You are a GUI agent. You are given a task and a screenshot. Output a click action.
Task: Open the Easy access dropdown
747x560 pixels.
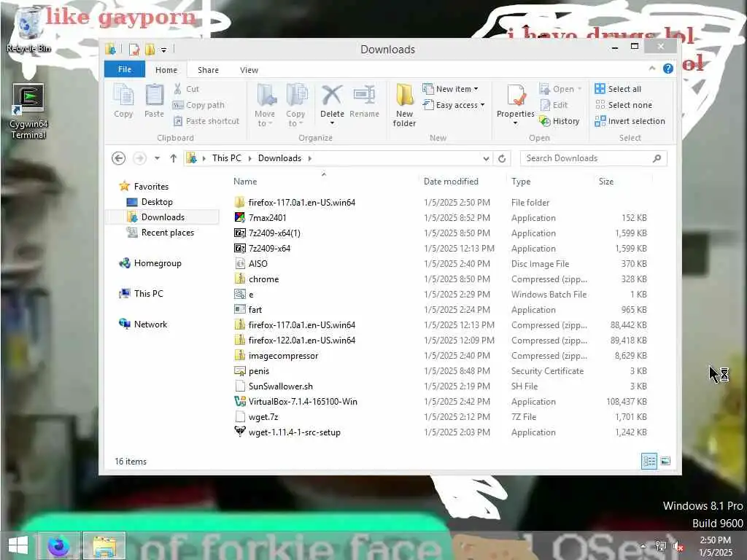tap(454, 105)
